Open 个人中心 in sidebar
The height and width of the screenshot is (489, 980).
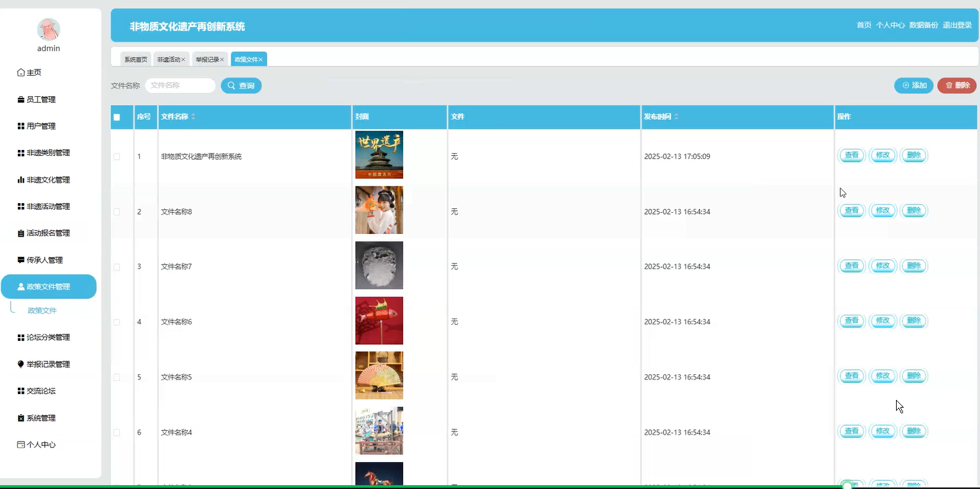37,445
